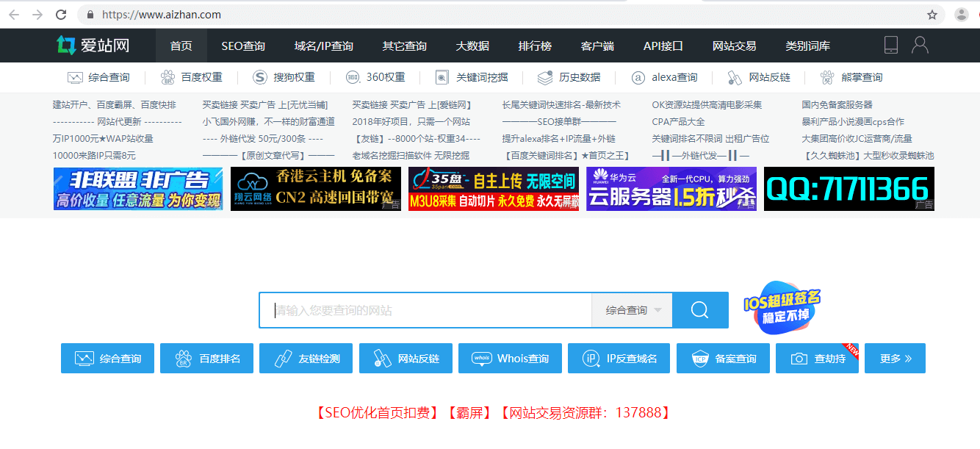Viewport: 980px width, 449px height.
Task: Click the browser back arrow
Action: point(14,15)
